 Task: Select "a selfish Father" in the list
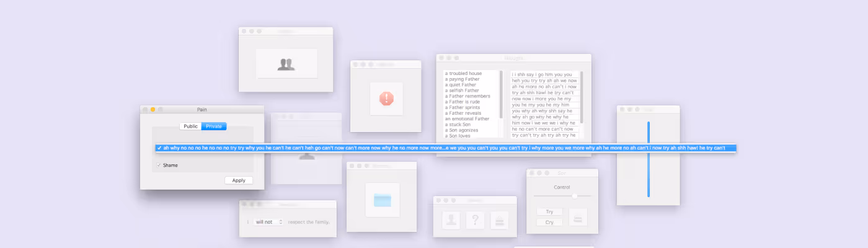point(462,91)
